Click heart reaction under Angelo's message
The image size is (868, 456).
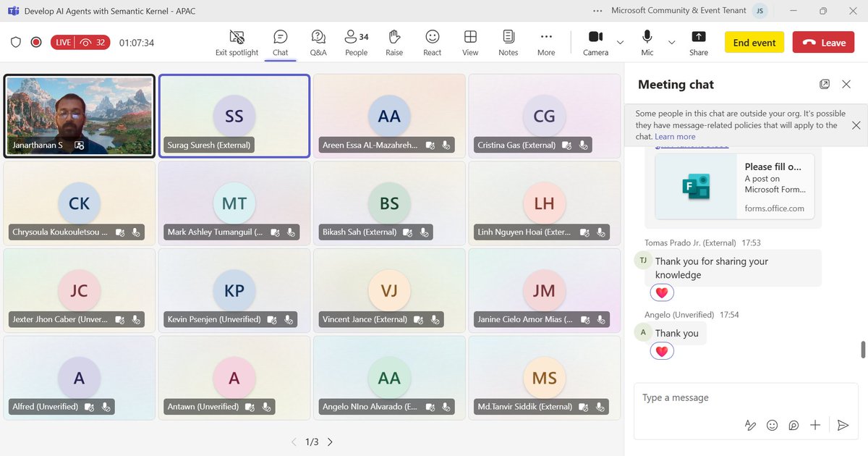(662, 351)
